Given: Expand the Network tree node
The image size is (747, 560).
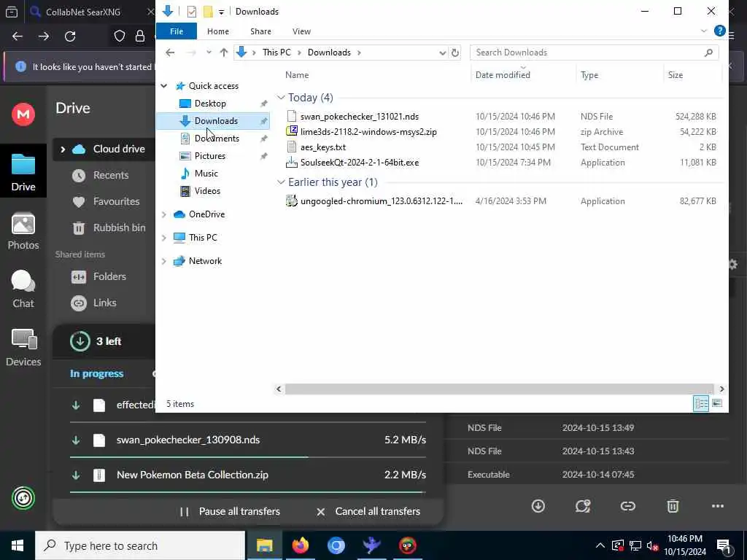Looking at the screenshot, I should 164,261.
